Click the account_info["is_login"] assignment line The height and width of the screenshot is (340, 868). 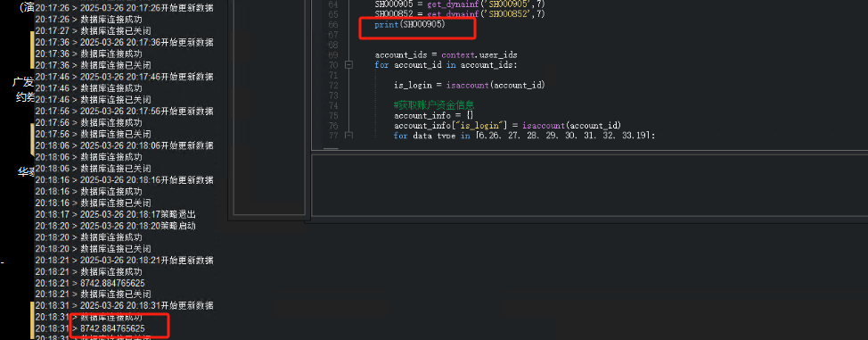[x=508, y=125]
